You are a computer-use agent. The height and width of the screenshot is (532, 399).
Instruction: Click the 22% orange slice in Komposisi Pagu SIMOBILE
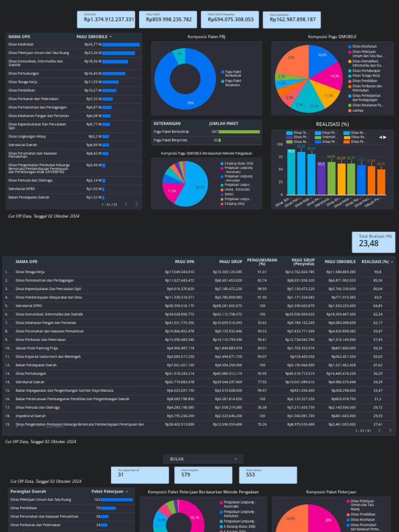(x=291, y=58)
